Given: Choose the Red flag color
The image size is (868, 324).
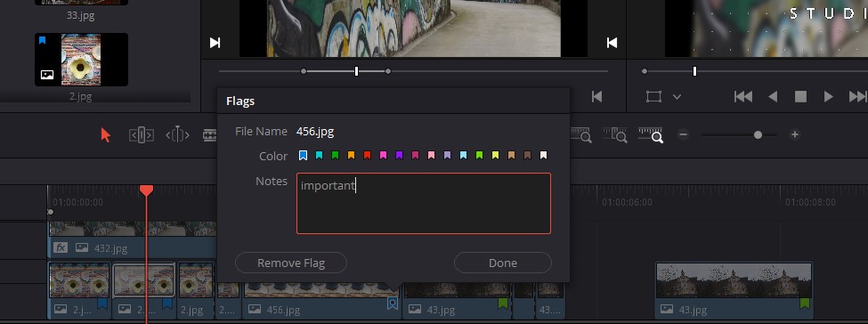Looking at the screenshot, I should tap(367, 156).
